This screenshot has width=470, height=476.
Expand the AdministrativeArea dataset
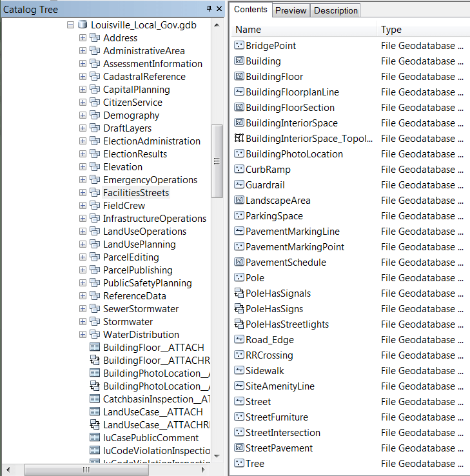[83, 51]
